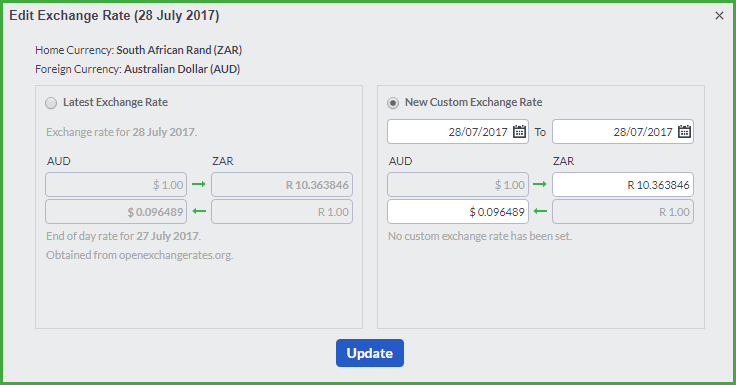Click the Latest Exchange Rate label text
This screenshot has height=385, width=736.
pyautogui.click(x=115, y=102)
